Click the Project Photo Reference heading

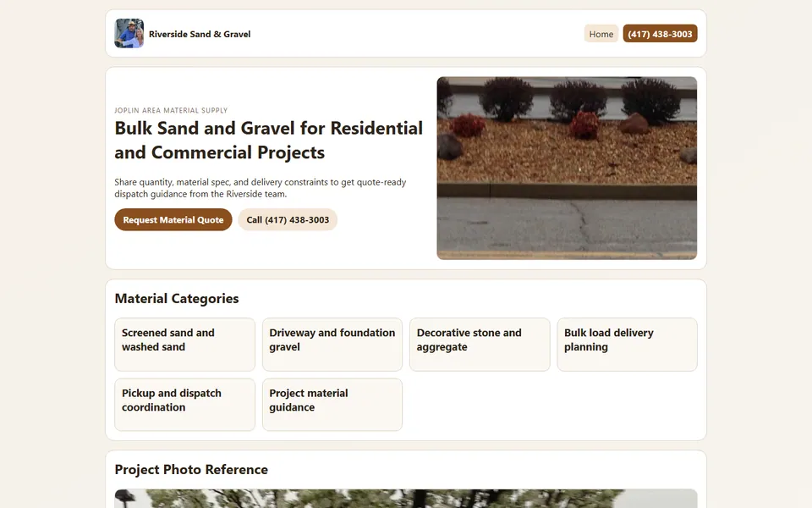coord(191,470)
